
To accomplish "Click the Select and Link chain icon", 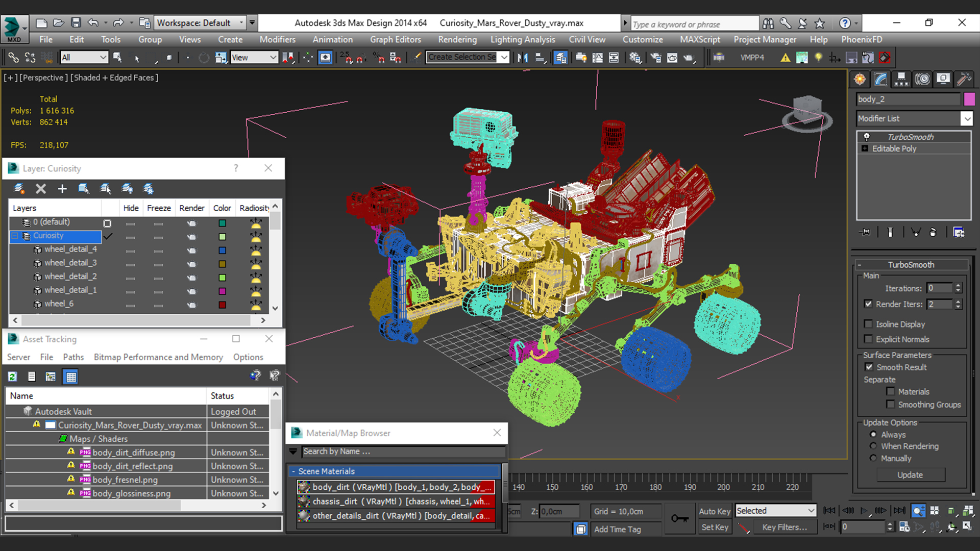I will pos(14,58).
